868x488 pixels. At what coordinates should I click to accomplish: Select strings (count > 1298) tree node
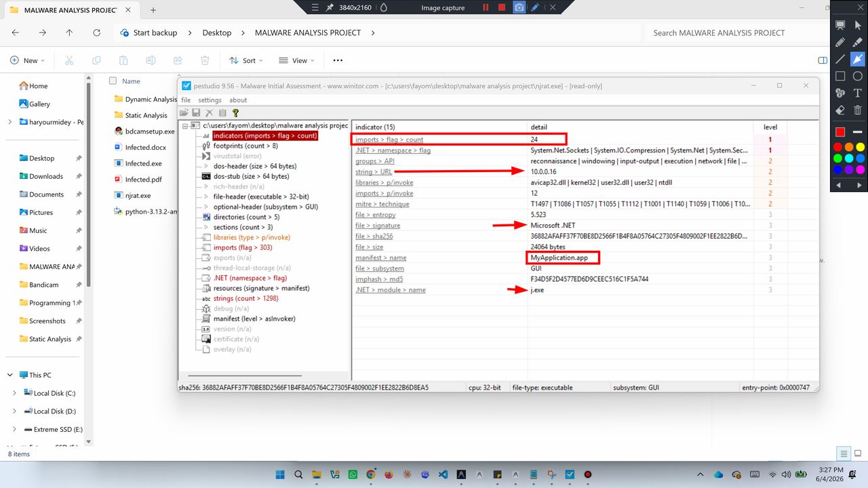pyautogui.click(x=246, y=298)
